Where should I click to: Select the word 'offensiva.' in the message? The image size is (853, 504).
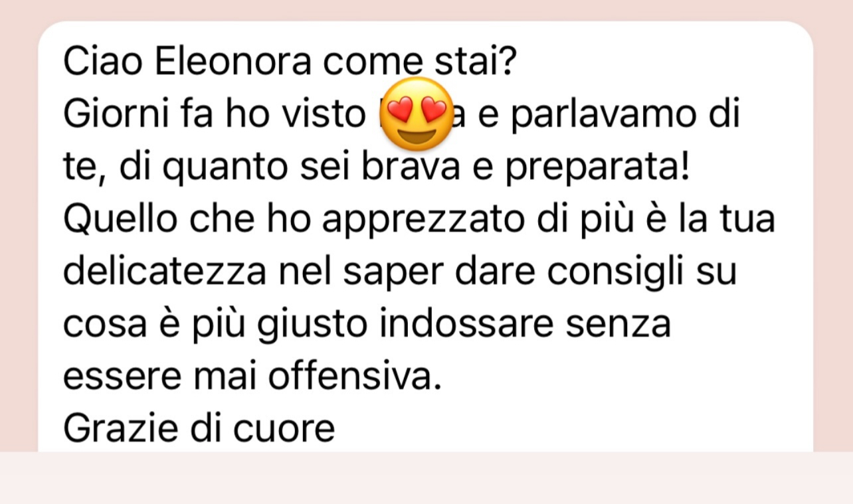click(354, 377)
